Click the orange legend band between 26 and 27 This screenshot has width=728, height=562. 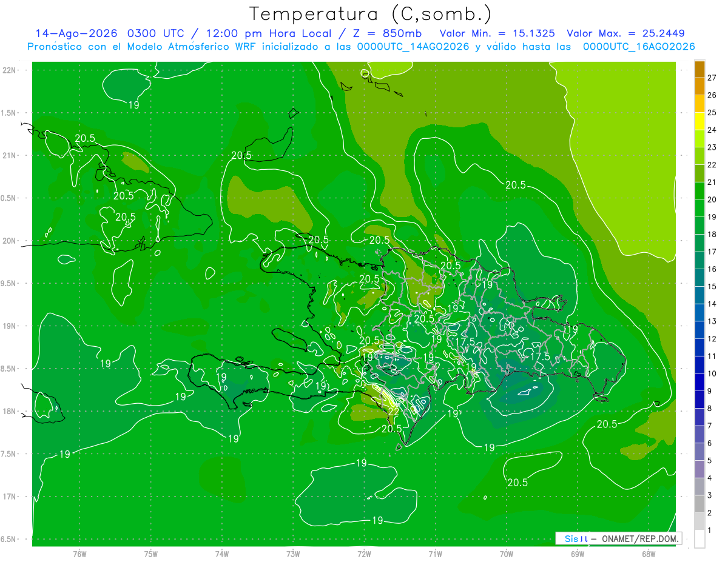[699, 87]
